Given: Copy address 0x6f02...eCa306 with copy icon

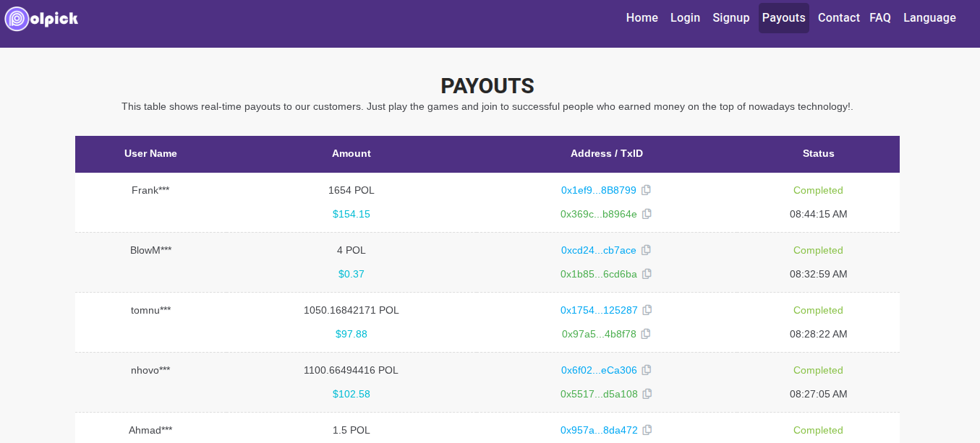Looking at the screenshot, I should [x=647, y=370].
